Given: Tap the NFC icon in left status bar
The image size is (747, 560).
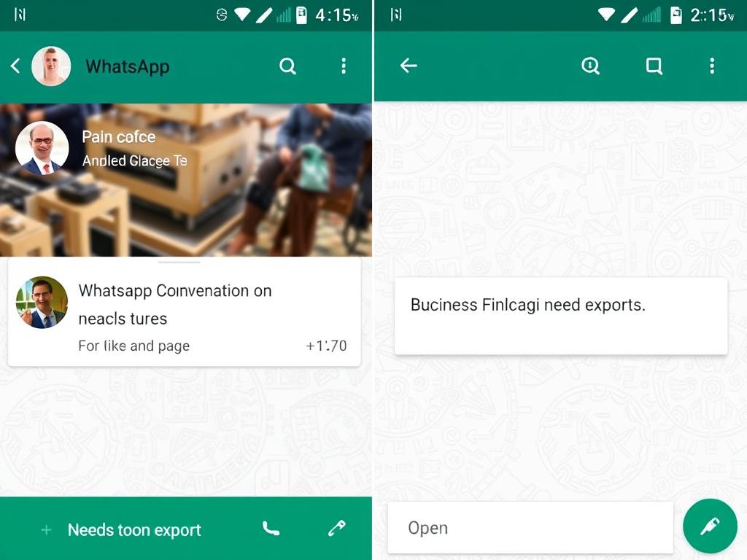Looking at the screenshot, I should (x=20, y=15).
